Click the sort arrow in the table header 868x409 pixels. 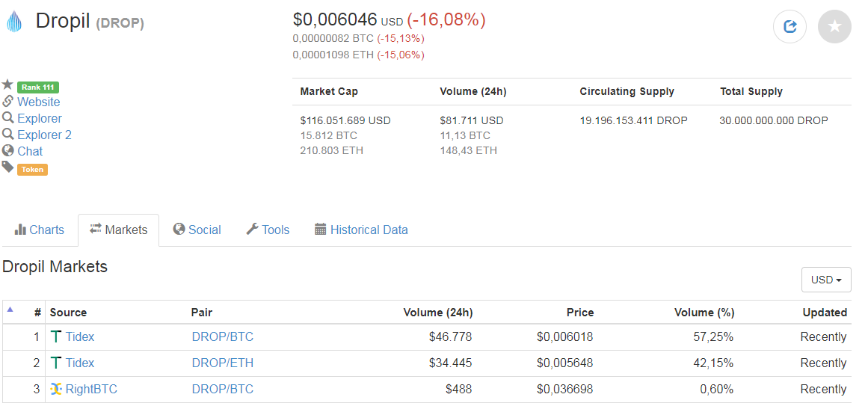(x=10, y=310)
